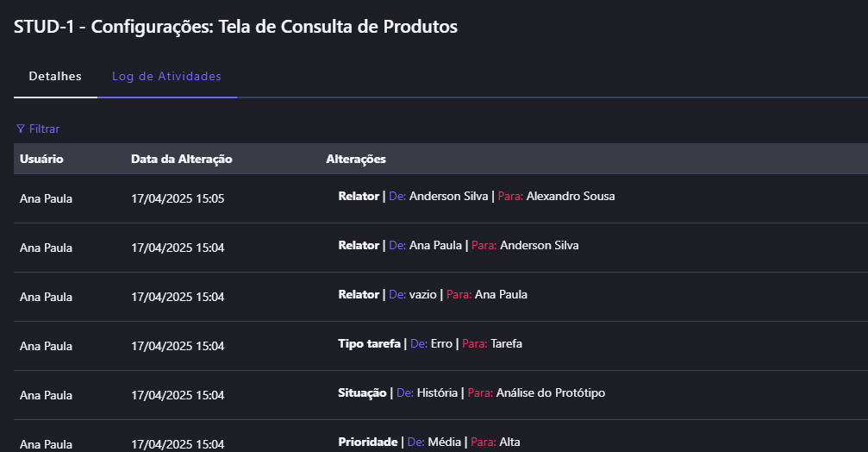Click the Alterações column header
The image size is (868, 452).
pos(355,159)
